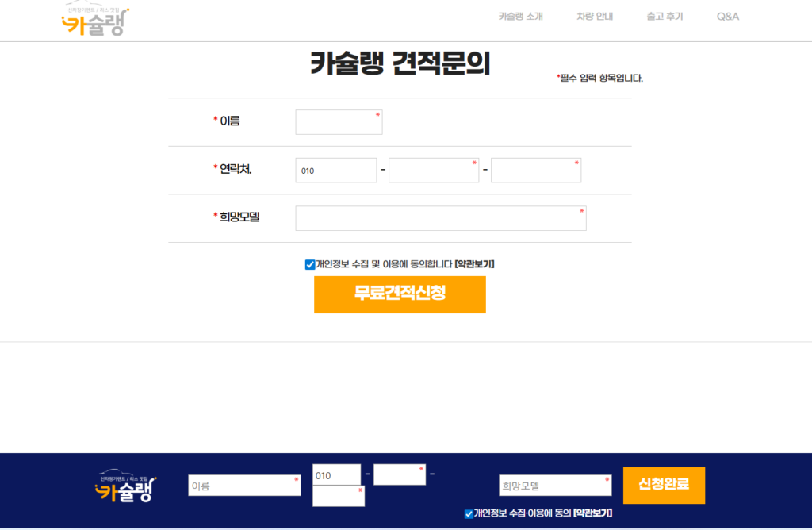Open the 출고 후기 page
Viewport: 812px width, 530px height.
click(x=665, y=17)
